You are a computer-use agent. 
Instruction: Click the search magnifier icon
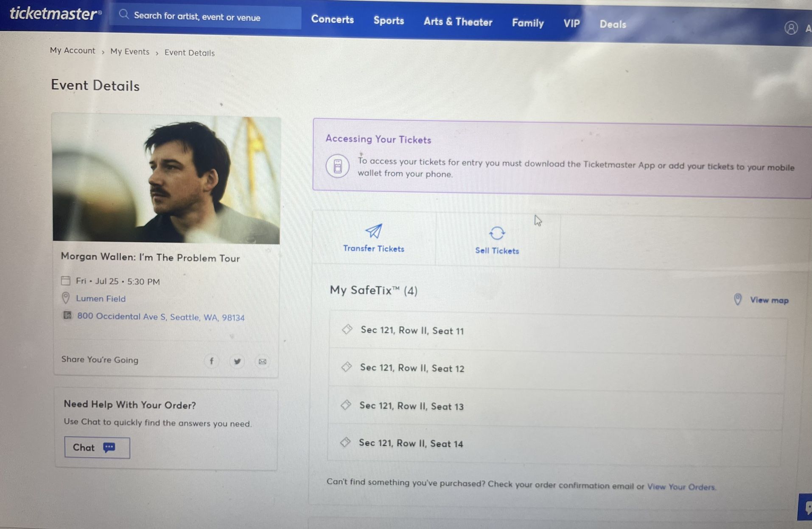coord(123,15)
